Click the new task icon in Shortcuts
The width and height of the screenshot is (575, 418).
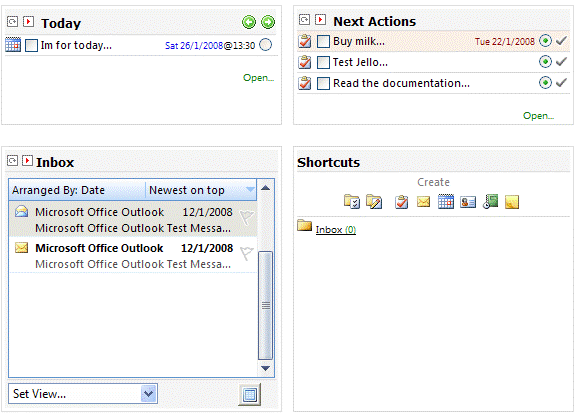click(402, 202)
